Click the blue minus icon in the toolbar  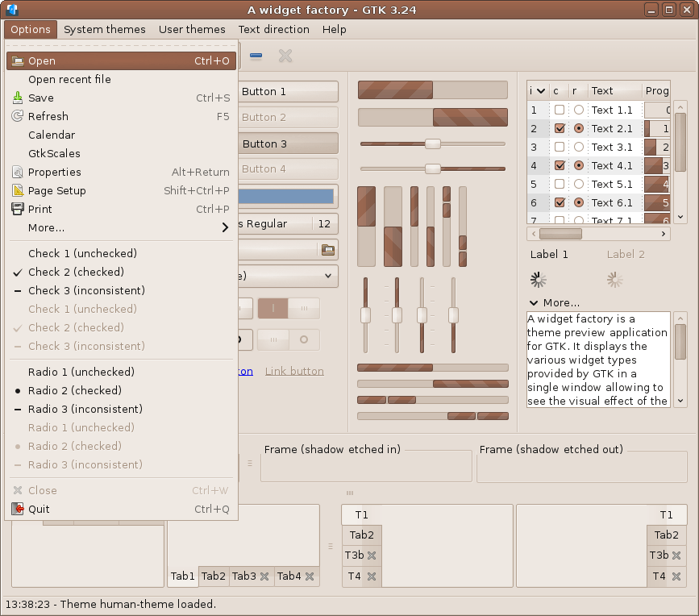pos(256,56)
